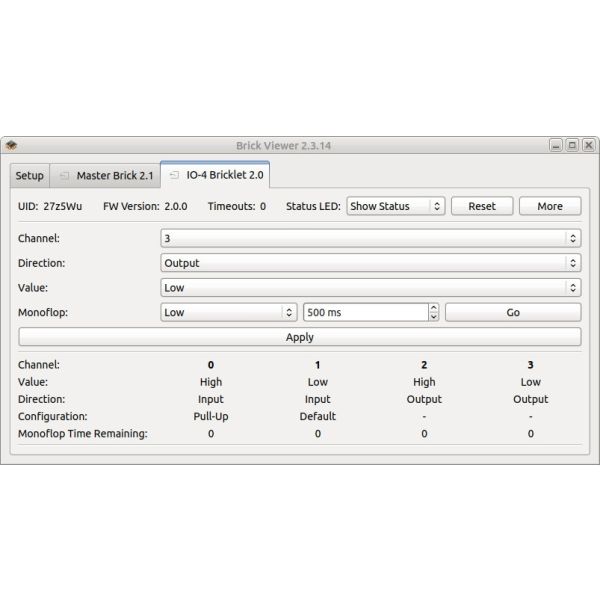Screen dimensions: 600x600
Task: Click the Output direction of channel 2
Action: (x=424, y=399)
